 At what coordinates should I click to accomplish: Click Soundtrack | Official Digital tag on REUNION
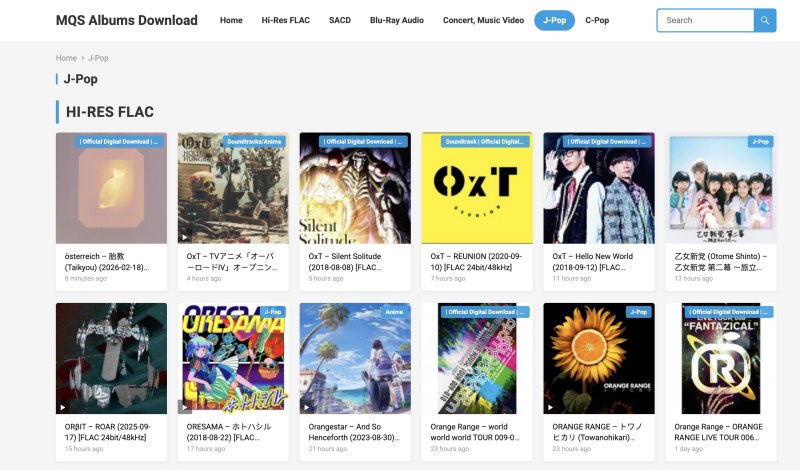pyautogui.click(x=485, y=142)
